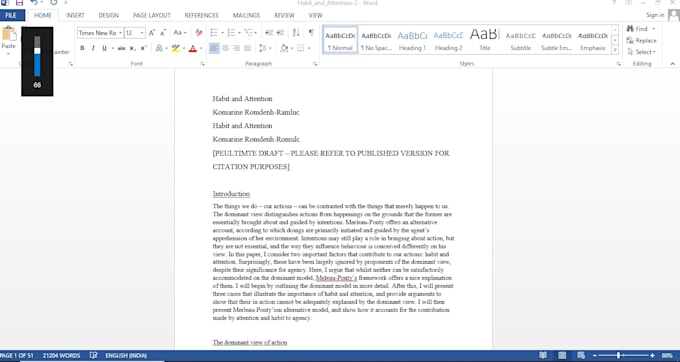Screen dimensions: 680x362
Task: Toggle Italic formatting
Action: tap(93, 48)
